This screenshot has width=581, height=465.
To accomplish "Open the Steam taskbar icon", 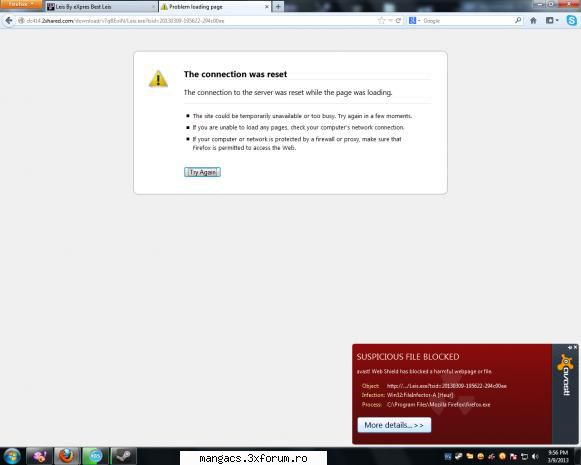I will (124, 456).
